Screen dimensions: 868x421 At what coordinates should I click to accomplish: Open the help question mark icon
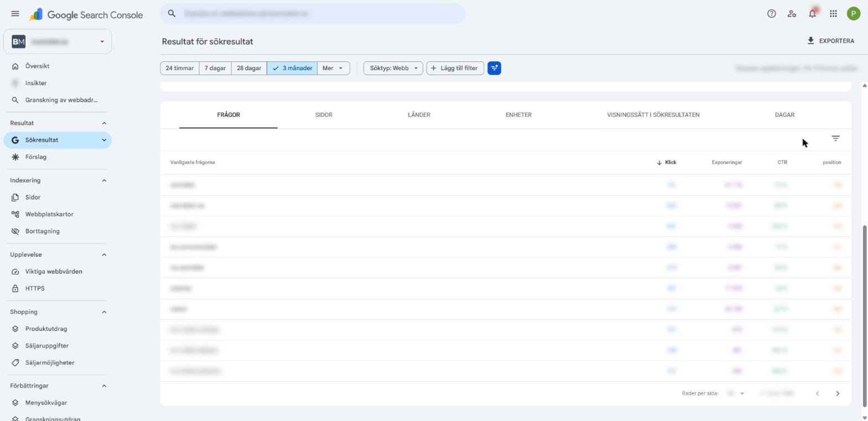click(x=771, y=14)
